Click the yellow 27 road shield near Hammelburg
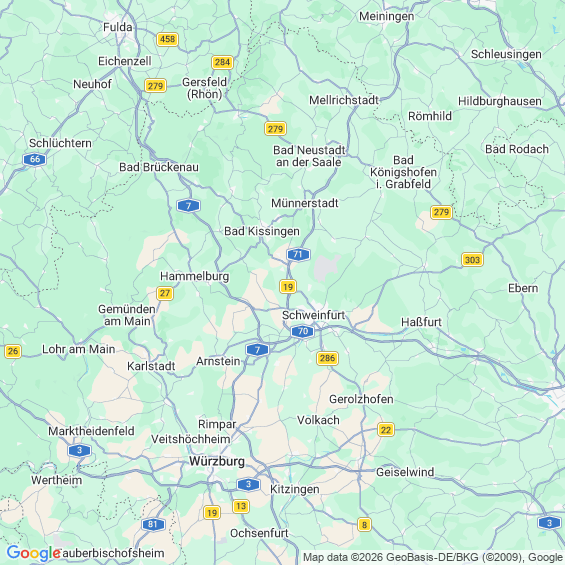 (165, 293)
